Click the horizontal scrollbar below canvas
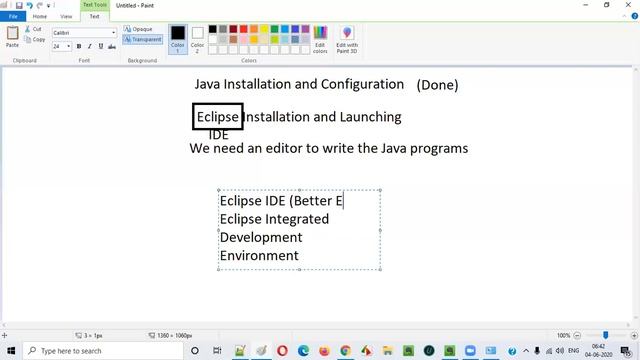 (316, 325)
